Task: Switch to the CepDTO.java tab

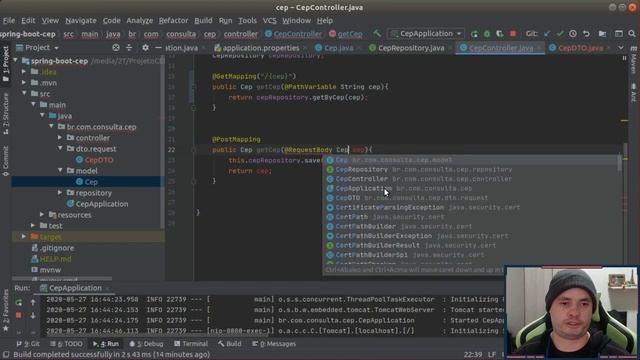Action: tap(580, 48)
